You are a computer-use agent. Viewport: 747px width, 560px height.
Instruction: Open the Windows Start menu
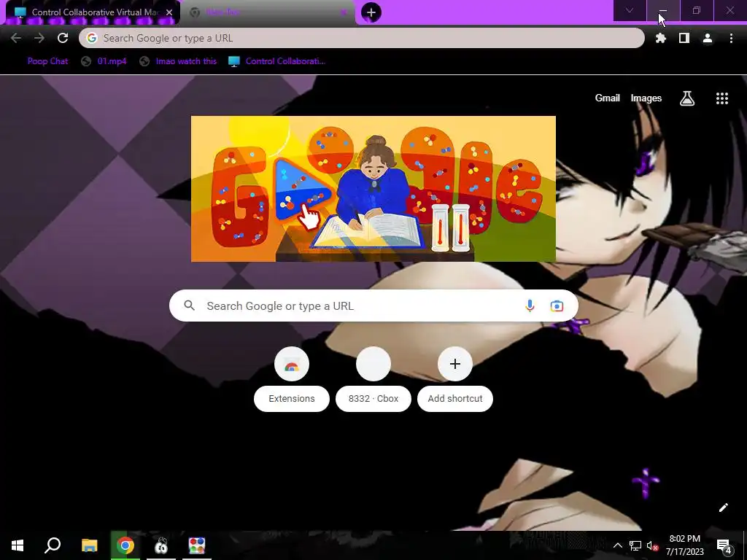click(x=18, y=545)
